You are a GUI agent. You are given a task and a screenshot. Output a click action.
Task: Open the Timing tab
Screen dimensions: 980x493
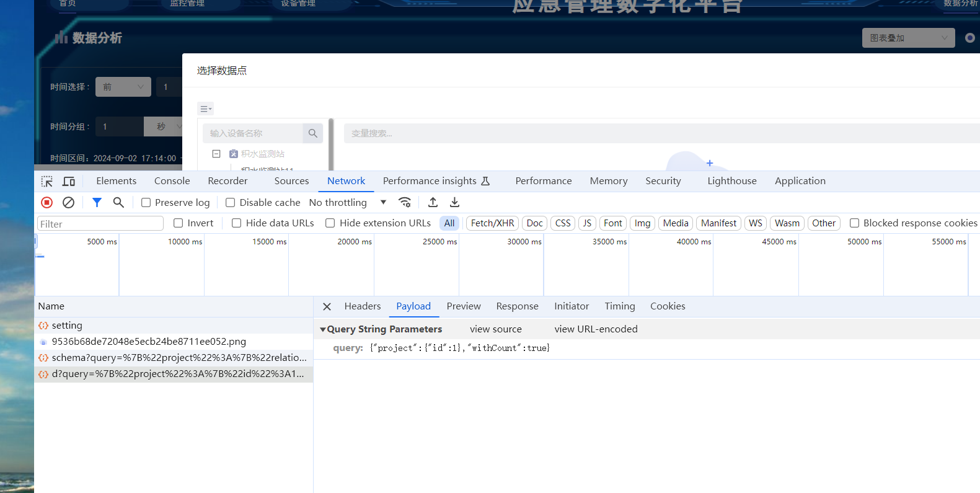[x=620, y=306]
